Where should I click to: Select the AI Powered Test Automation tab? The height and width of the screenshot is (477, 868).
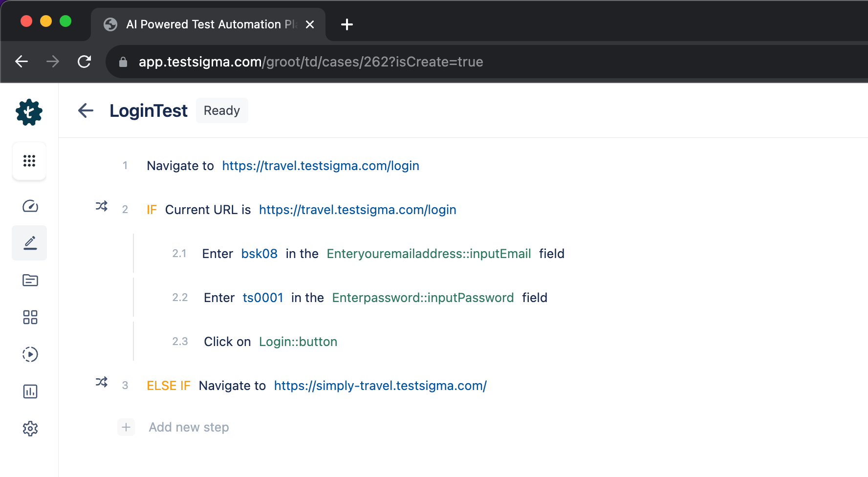[x=208, y=24]
